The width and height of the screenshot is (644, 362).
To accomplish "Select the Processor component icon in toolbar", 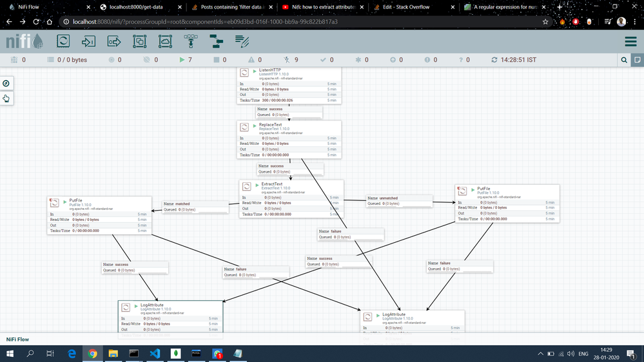I will pos(63,41).
